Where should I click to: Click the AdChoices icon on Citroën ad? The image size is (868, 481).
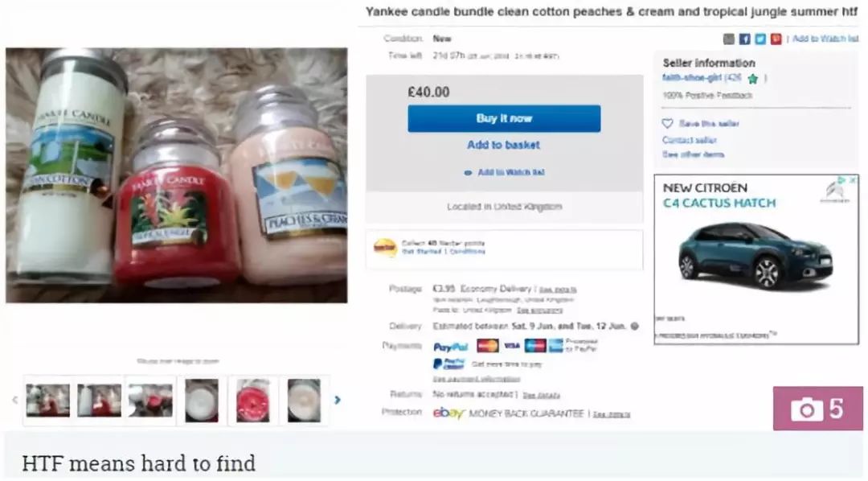pos(841,180)
